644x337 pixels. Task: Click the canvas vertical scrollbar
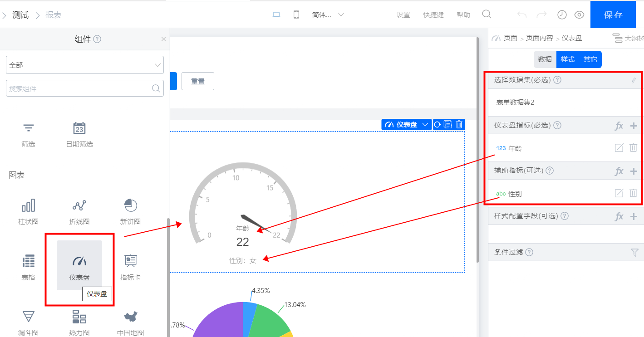point(477,150)
